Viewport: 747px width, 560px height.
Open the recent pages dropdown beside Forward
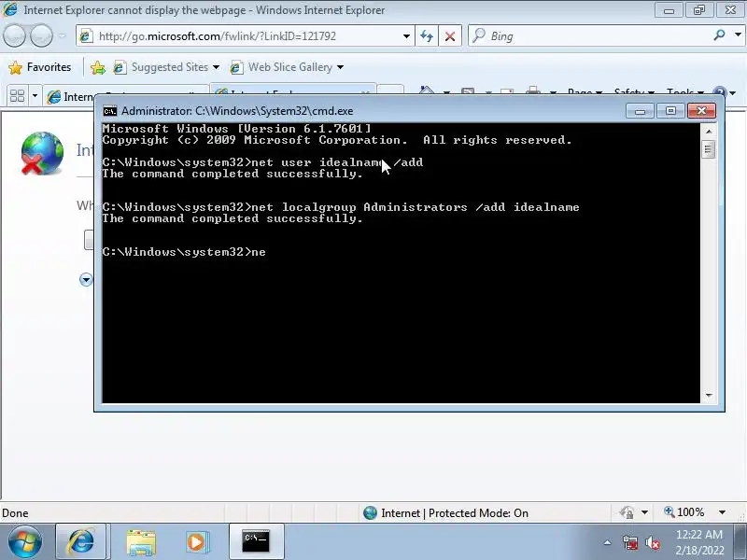coord(62,36)
